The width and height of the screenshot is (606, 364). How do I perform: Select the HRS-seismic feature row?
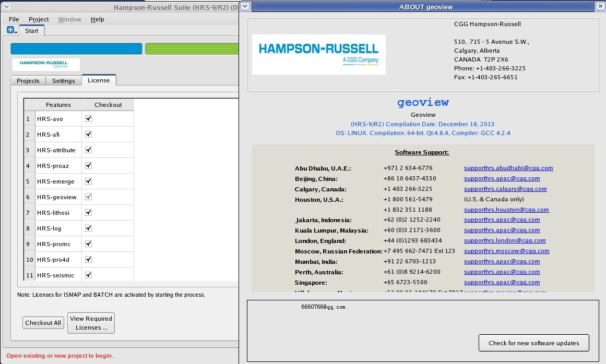point(58,275)
